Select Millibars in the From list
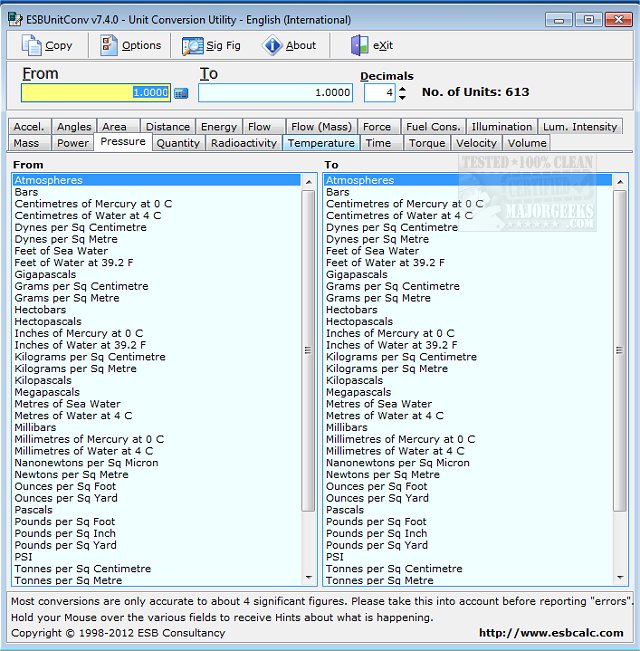Viewport: 640px width, 651px height. [x=156, y=427]
